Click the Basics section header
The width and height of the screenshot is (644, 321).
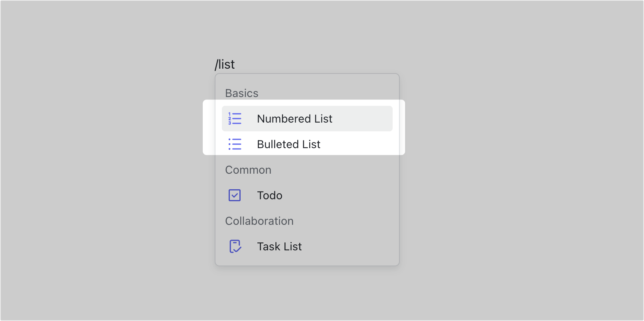click(242, 93)
